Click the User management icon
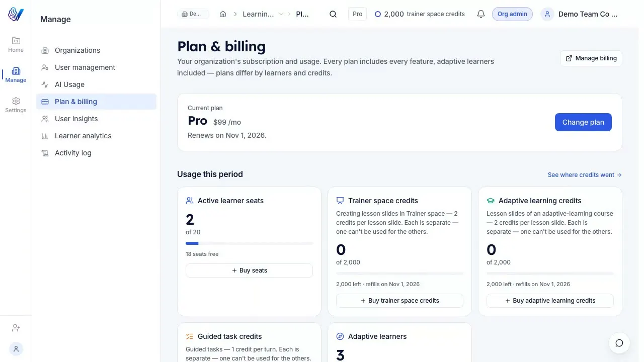Screen dimensions: 644x362 (x=45, y=67)
